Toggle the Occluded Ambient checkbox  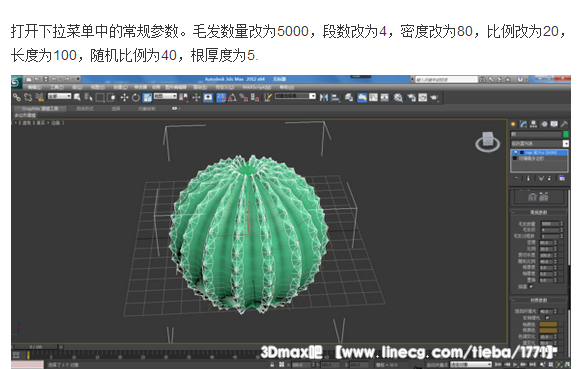(547, 317)
